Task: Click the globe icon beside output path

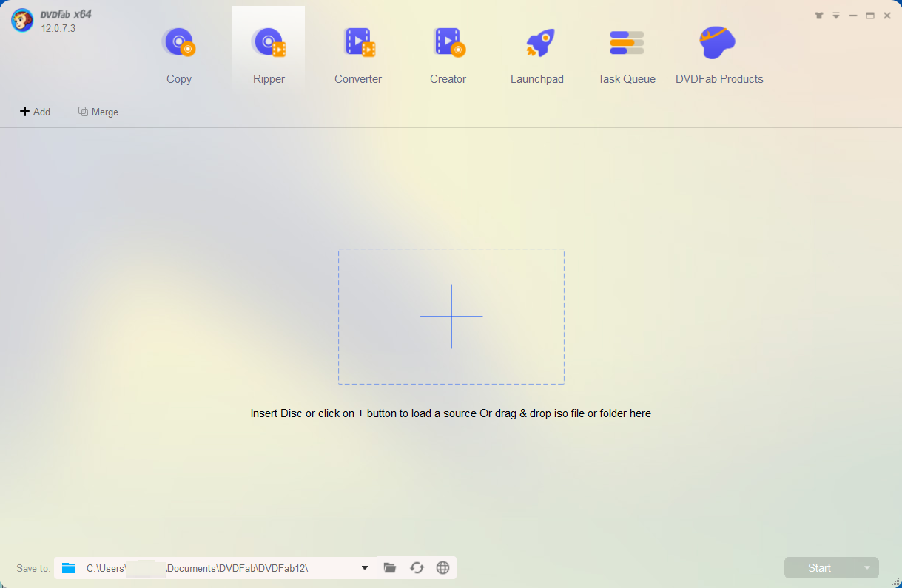Action: (x=443, y=568)
